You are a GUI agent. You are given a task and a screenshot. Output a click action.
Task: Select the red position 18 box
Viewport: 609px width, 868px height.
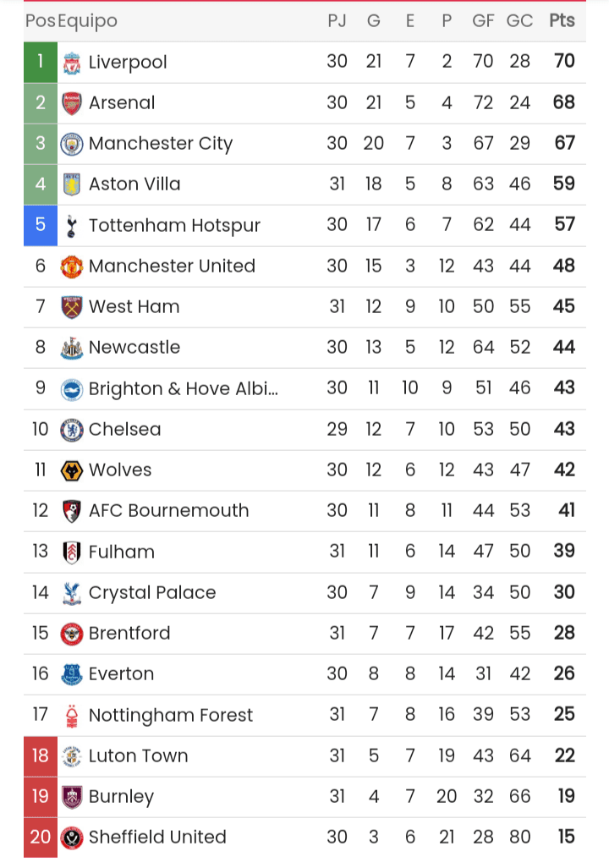pos(41,756)
